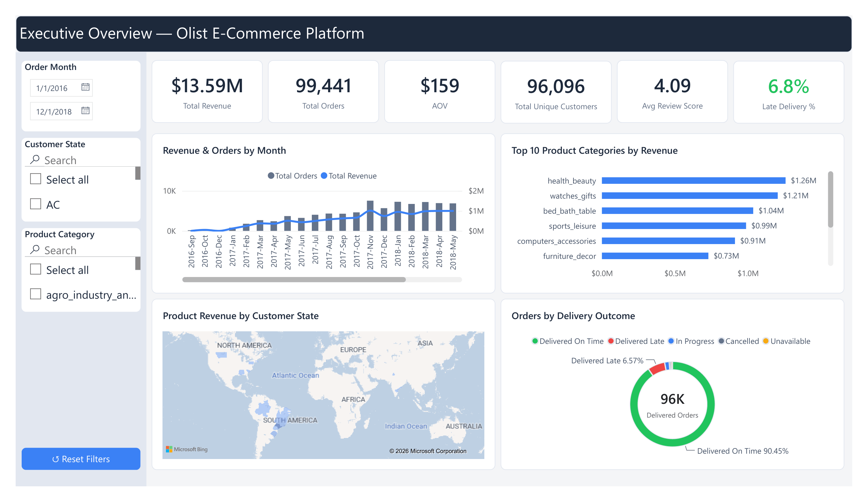This screenshot has width=868, height=502.
Task: Select the furniture_decor revenue bar
Action: 655,256
